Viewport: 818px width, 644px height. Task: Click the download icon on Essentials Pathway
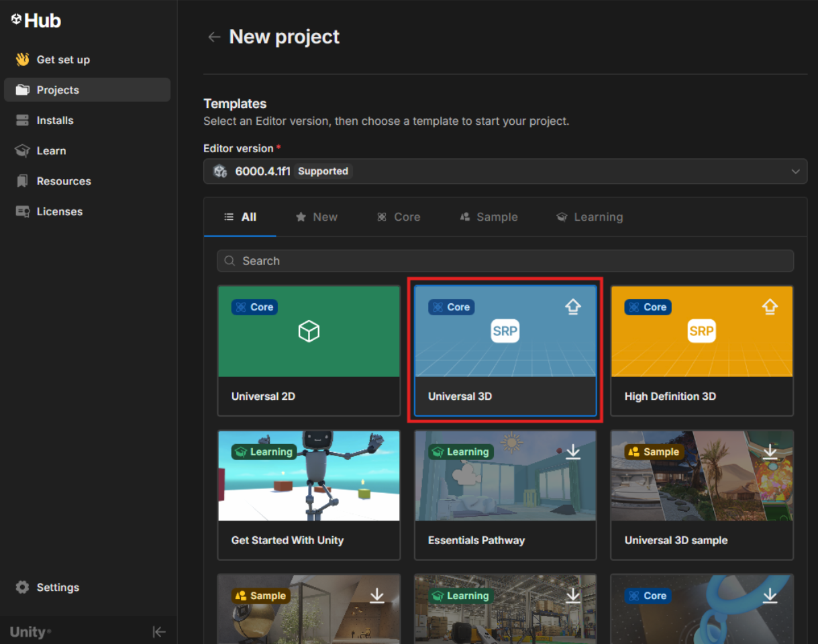click(x=572, y=452)
